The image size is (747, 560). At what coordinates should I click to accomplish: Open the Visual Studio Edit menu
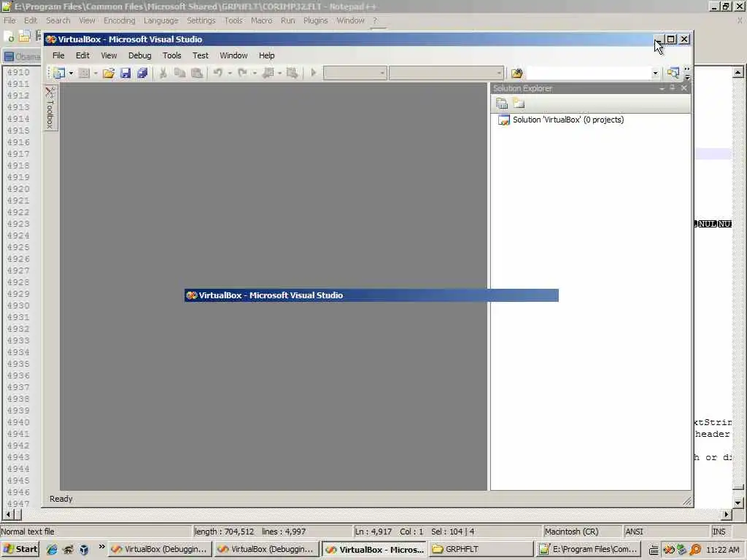tap(82, 55)
